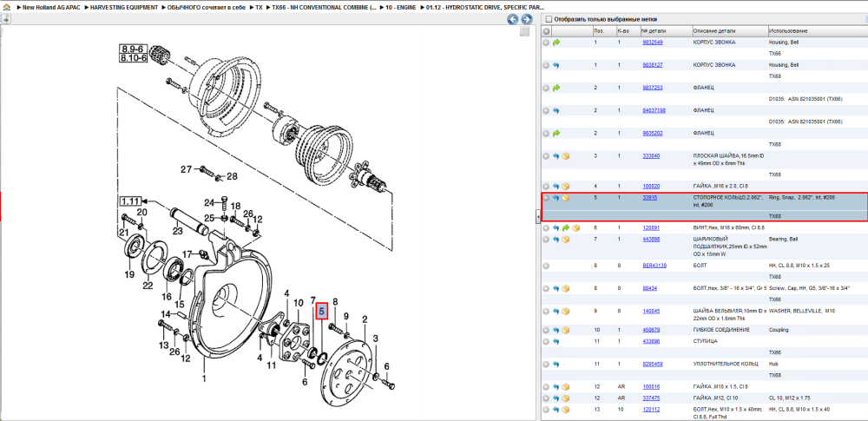Open breadcrumb 'New Holland AG APAC'

[49, 9]
